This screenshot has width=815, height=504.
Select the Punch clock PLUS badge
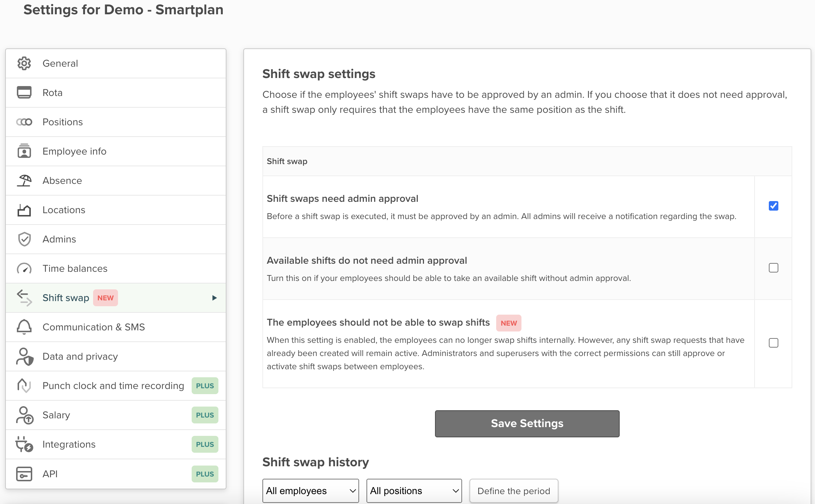204,385
